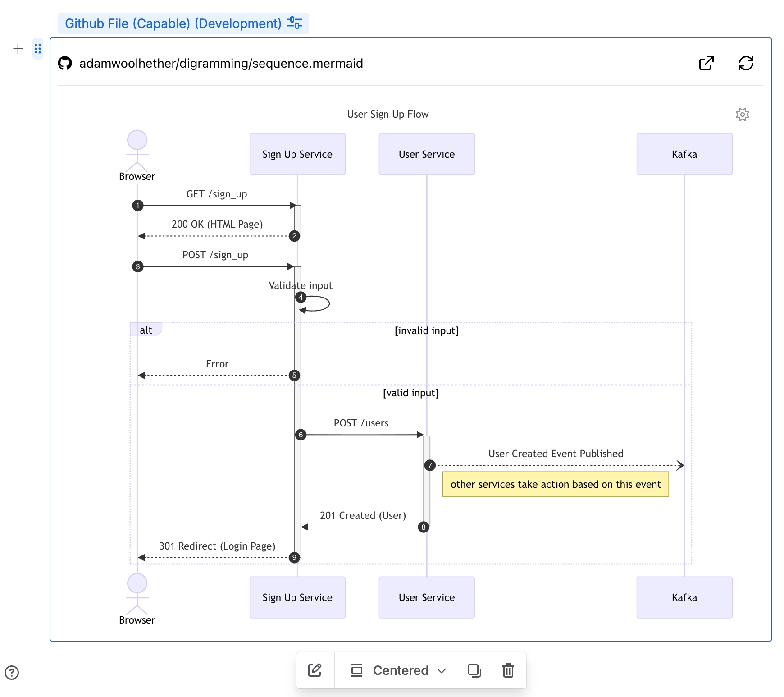
Task: Click the Centered alignment icon in the toolbar
Action: coord(357,670)
